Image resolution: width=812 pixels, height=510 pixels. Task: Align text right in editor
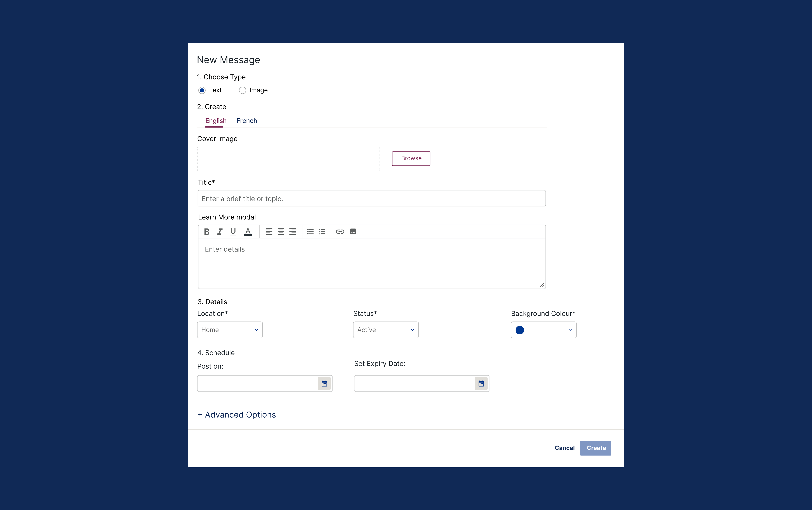pyautogui.click(x=293, y=232)
